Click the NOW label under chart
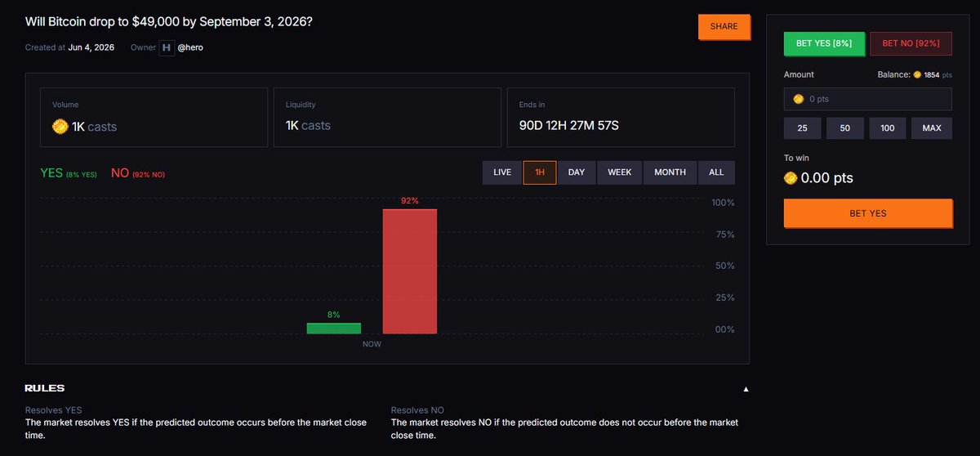 tap(372, 344)
